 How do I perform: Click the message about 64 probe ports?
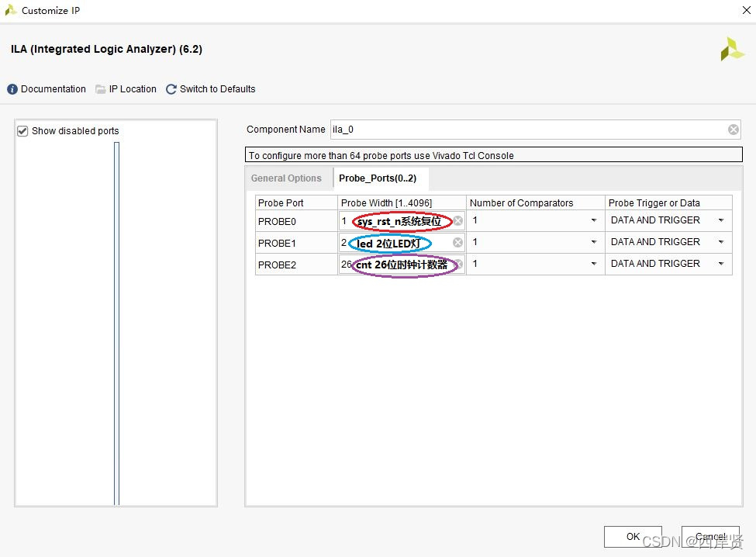pyautogui.click(x=494, y=155)
